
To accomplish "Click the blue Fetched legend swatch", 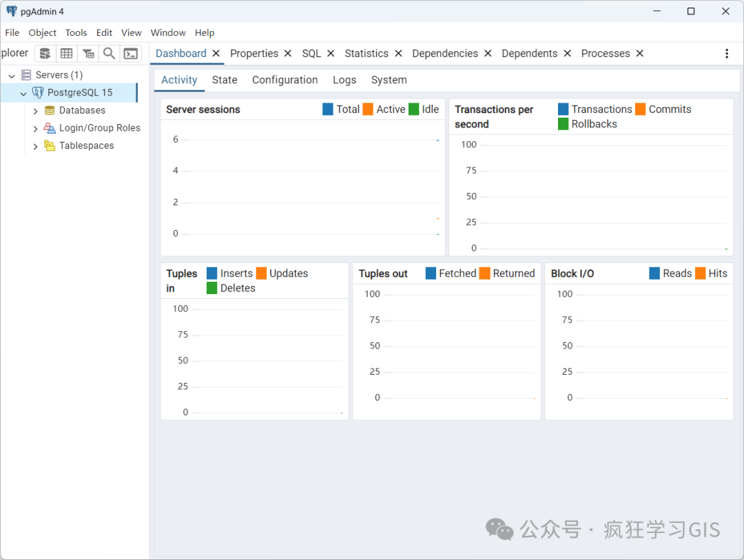I will [431, 273].
